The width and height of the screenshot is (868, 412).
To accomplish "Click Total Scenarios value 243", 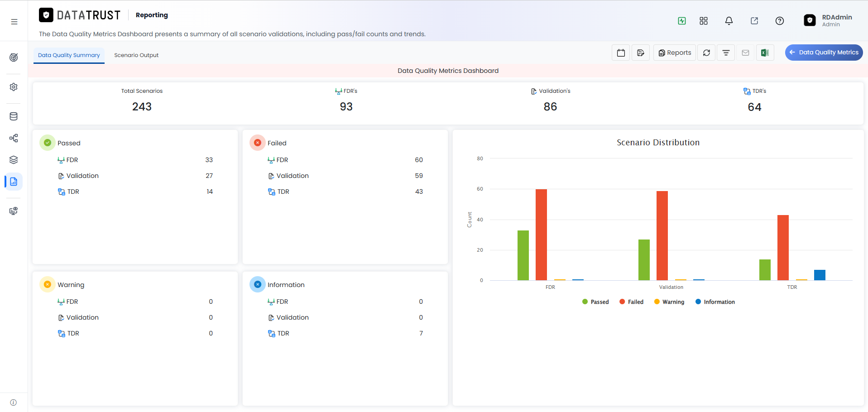I will 142,107.
